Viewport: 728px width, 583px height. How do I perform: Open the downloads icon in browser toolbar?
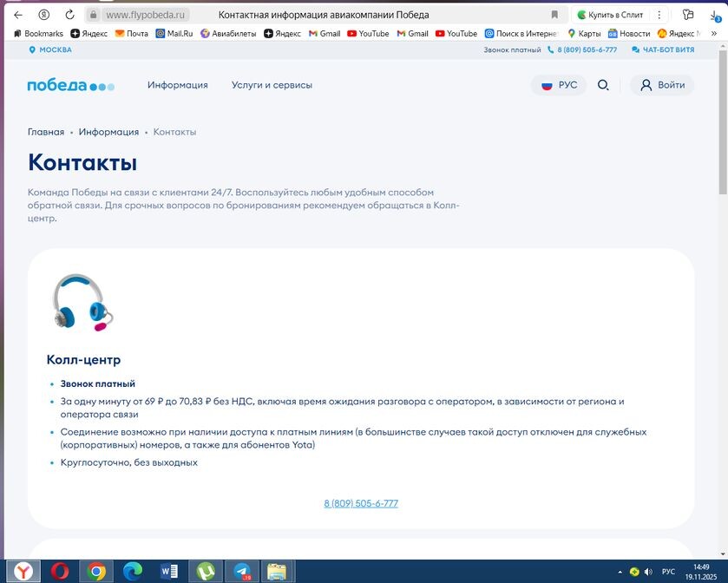click(715, 16)
